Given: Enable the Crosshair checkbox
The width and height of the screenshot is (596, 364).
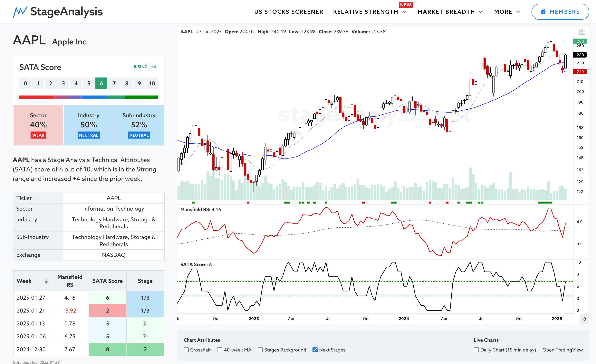Looking at the screenshot, I should (x=186, y=350).
